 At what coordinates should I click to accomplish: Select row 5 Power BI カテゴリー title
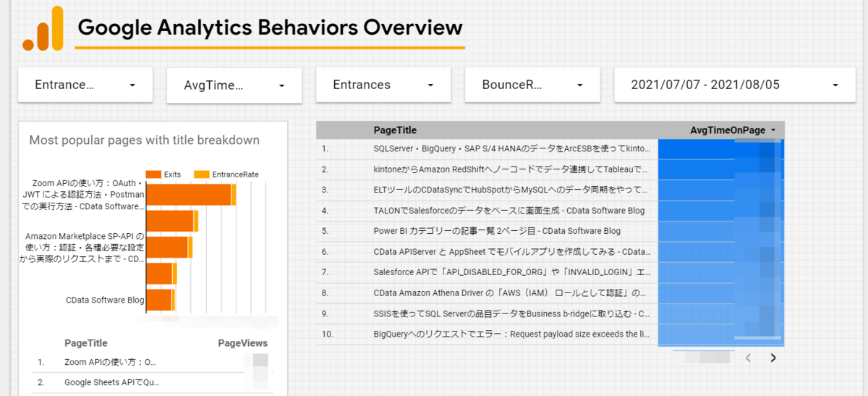(x=497, y=231)
